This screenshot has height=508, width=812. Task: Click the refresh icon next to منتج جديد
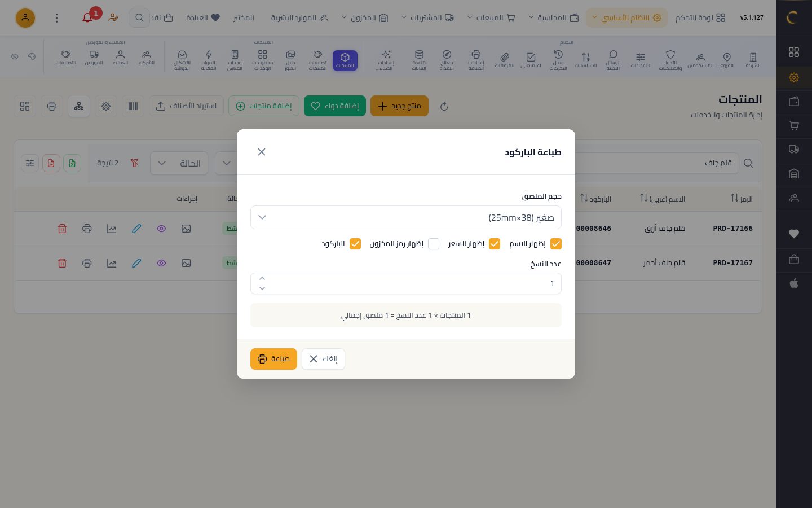point(444,106)
